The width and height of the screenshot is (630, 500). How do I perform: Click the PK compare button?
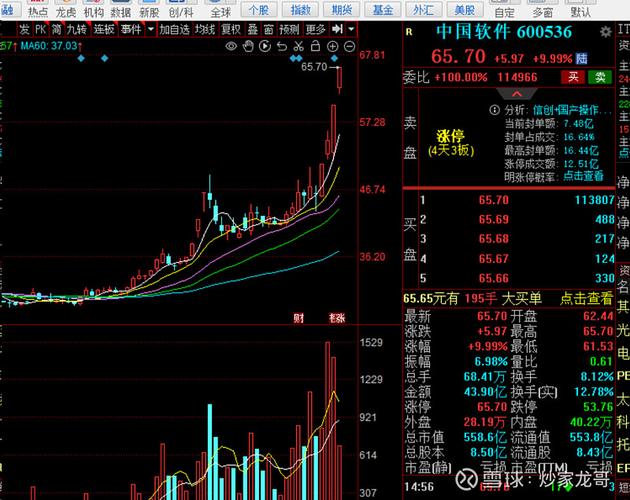coord(41,29)
